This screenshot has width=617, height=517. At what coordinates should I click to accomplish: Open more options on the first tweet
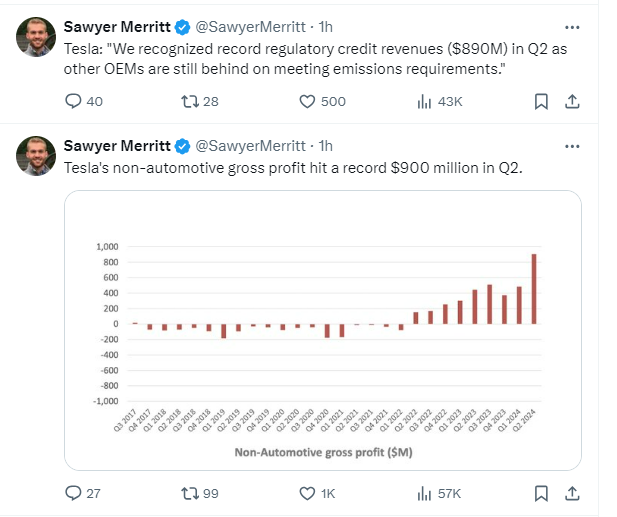[572, 27]
